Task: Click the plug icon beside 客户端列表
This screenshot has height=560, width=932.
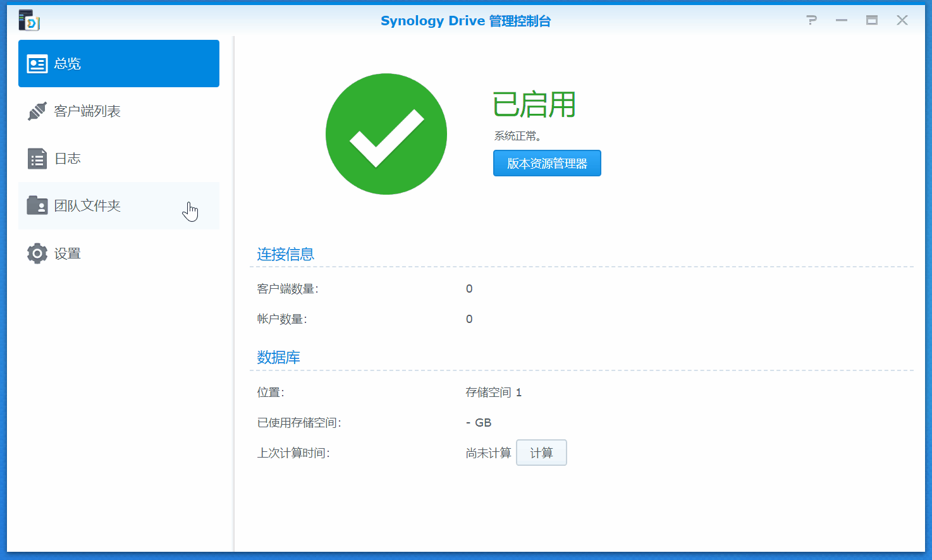Action: [37, 111]
